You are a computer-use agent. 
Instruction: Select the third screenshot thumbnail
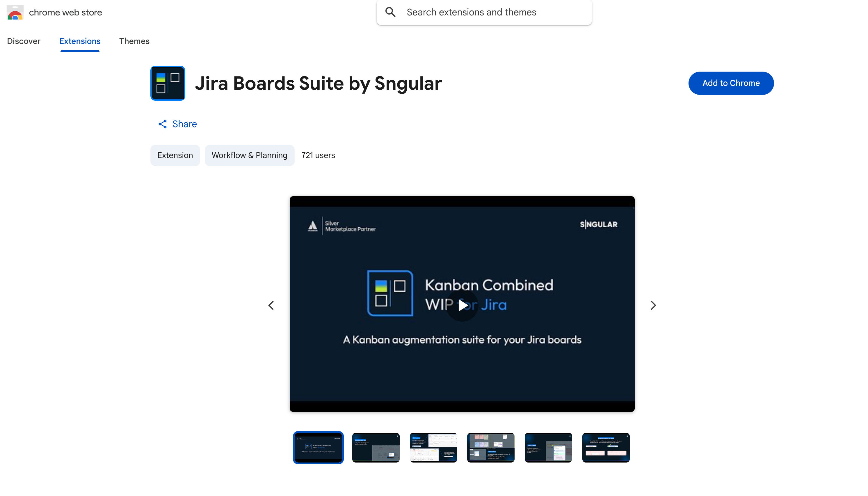433,448
